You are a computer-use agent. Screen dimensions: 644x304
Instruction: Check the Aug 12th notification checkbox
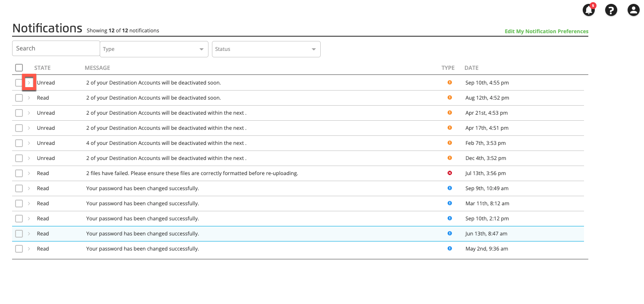click(x=19, y=98)
